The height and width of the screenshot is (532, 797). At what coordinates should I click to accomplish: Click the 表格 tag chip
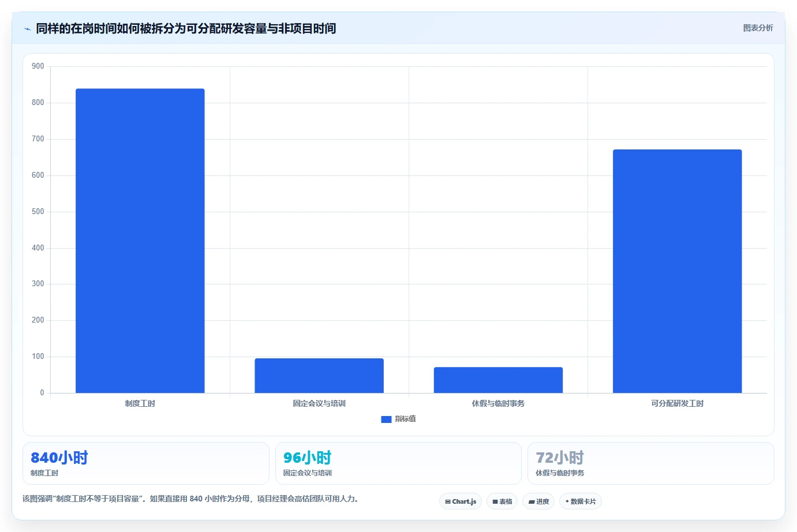[x=502, y=501]
